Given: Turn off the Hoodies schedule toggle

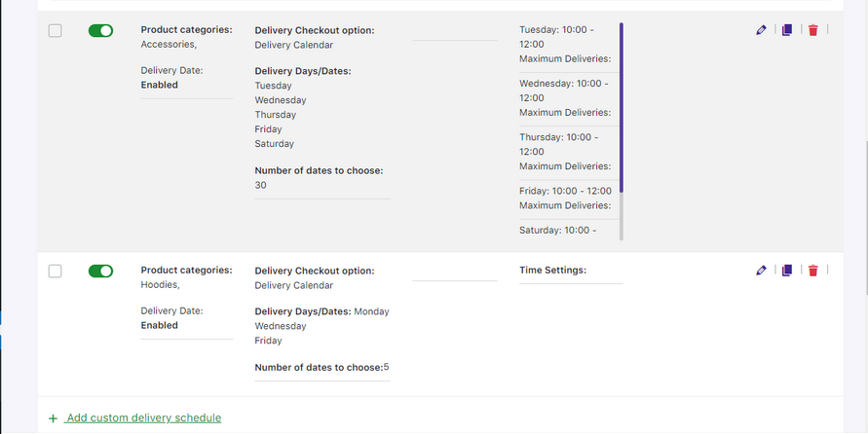Looking at the screenshot, I should pos(100,271).
